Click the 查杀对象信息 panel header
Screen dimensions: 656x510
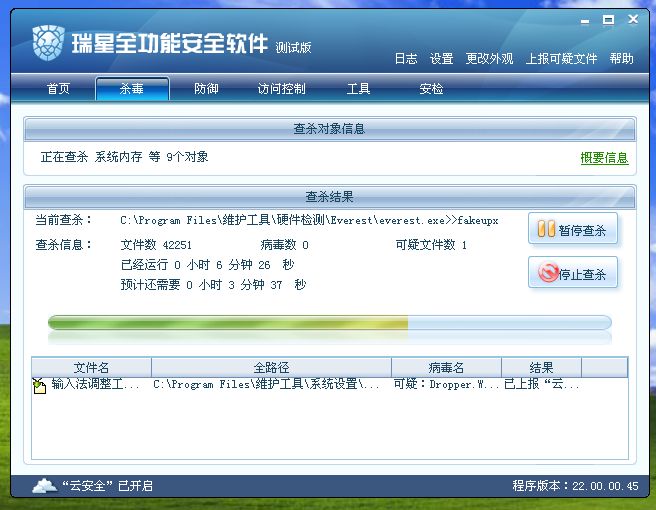(330, 129)
